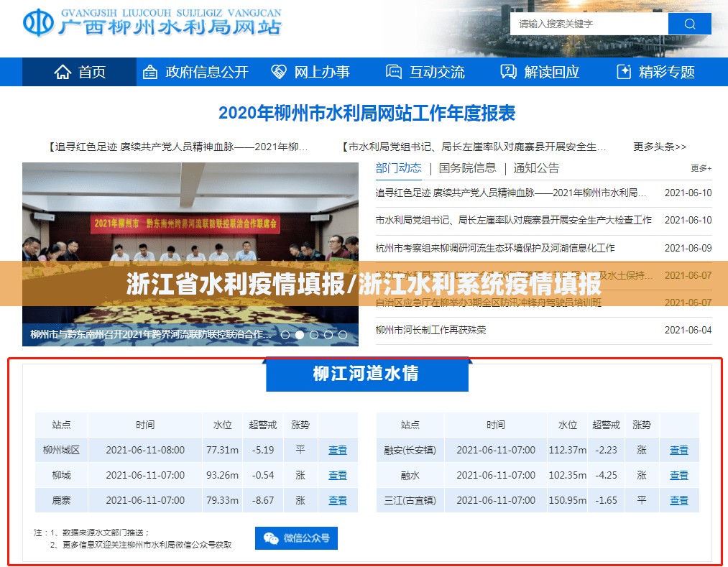
Task: Click 更多头条>> link
Action: [x=660, y=147]
